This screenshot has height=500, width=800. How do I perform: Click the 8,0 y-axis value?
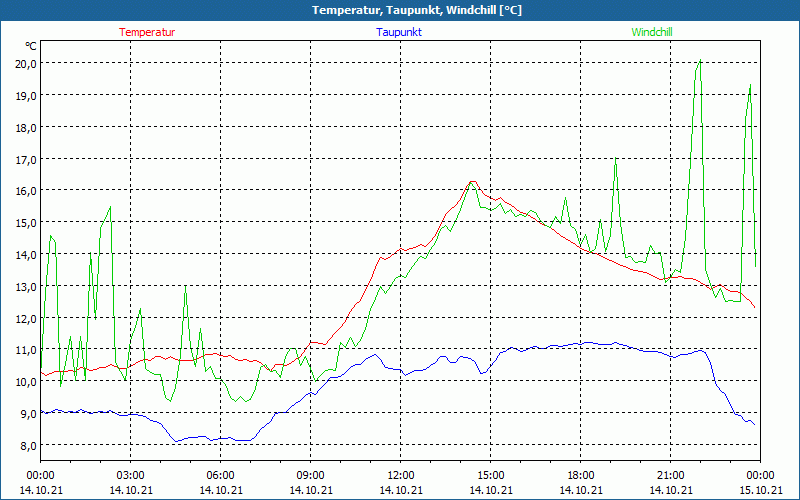pos(28,445)
